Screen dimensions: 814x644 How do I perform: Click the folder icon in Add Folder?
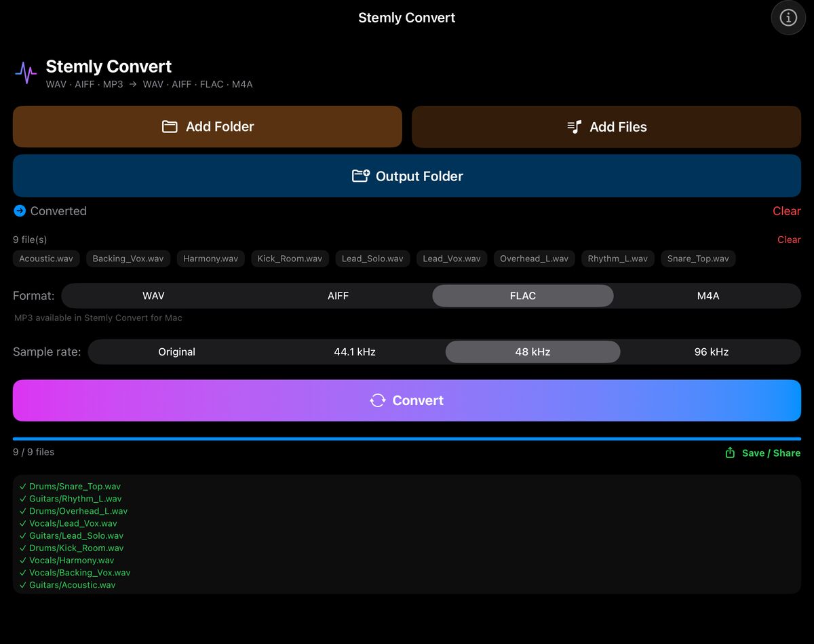[x=170, y=127]
